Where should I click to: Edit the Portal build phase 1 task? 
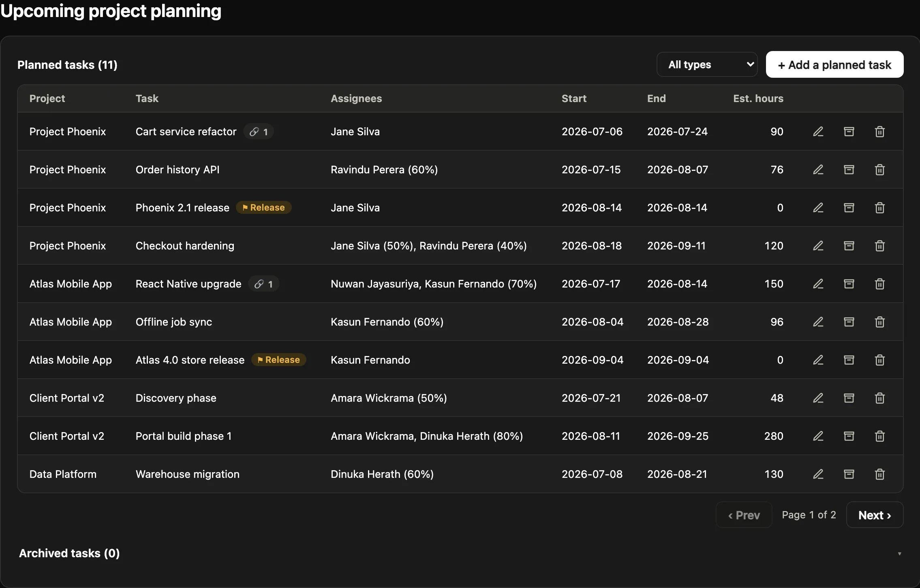point(818,436)
